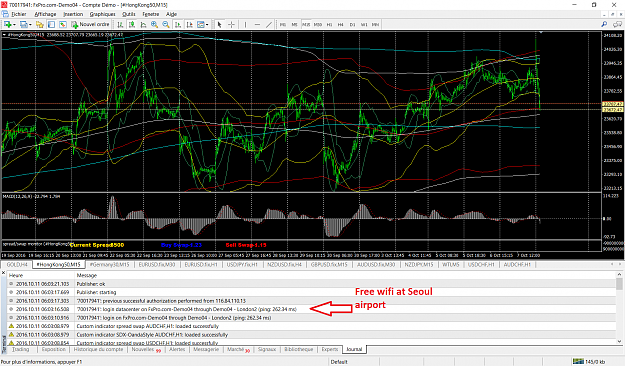The height and width of the screenshot is (366, 625).
Task: Switch chart to candlesticks type
Action: 131,25
